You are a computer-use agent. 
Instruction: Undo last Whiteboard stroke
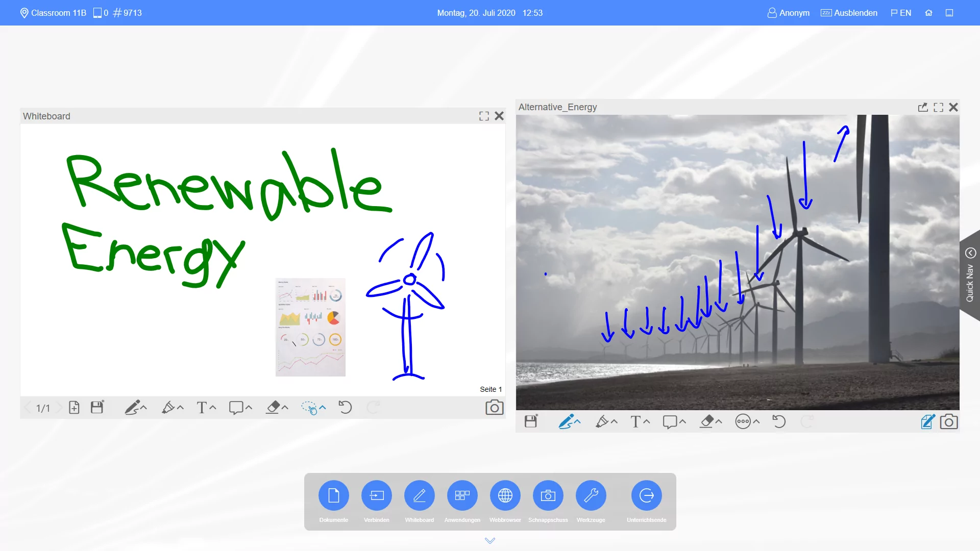345,407
